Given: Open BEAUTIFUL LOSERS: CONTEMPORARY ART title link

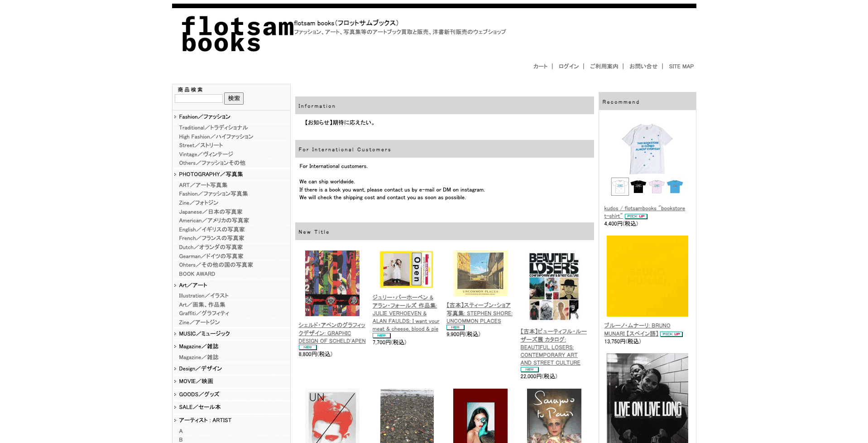Looking at the screenshot, I should click(x=553, y=347).
